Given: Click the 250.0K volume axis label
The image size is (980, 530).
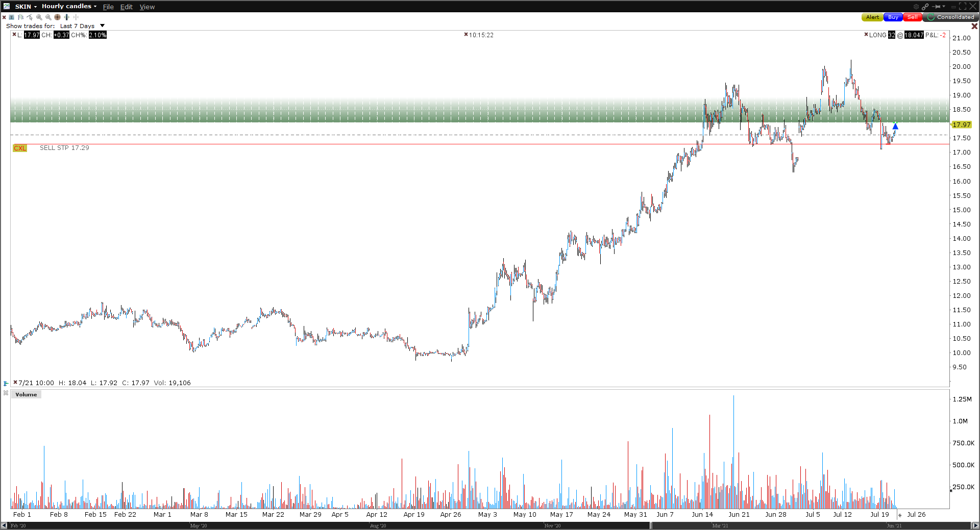Looking at the screenshot, I should coord(963,487).
